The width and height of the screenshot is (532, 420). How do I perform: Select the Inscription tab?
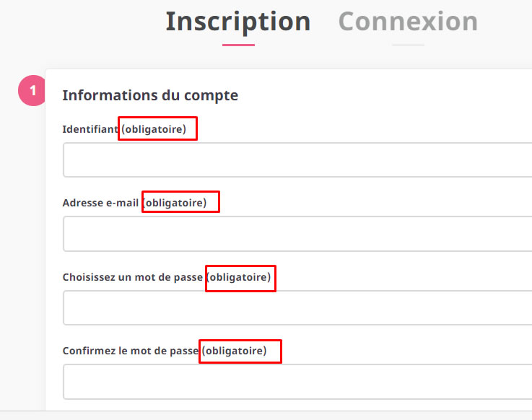point(238,22)
